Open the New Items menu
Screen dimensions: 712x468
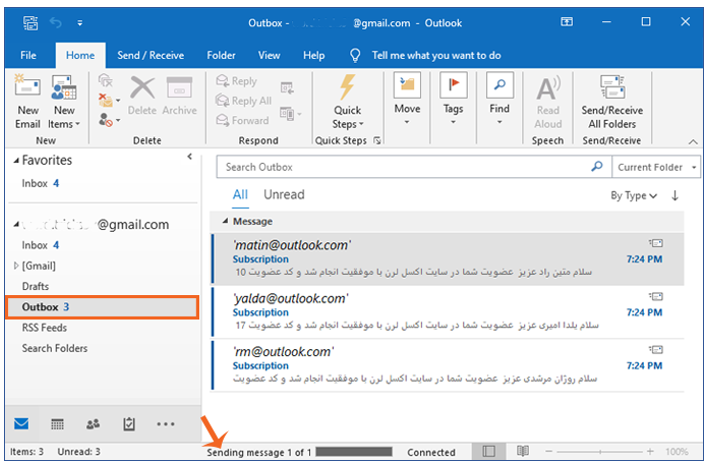[x=64, y=102]
